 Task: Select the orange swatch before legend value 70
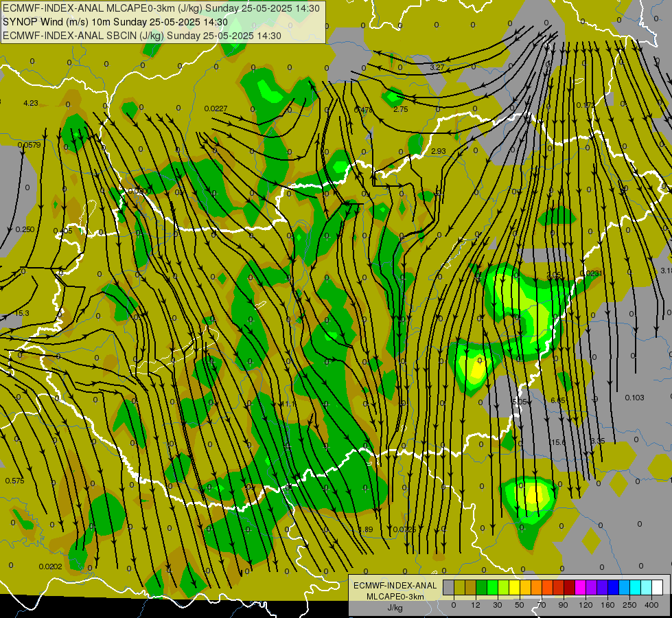tap(537, 587)
